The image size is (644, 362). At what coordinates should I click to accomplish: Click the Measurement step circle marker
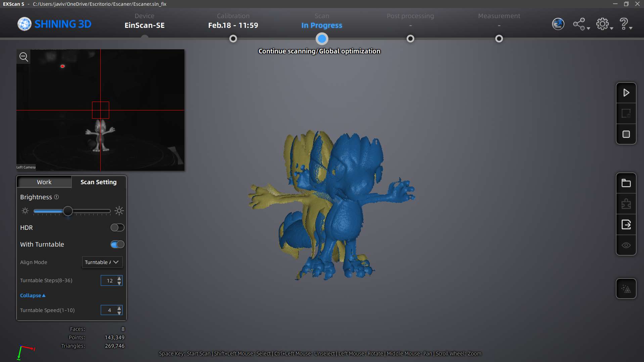coord(499,39)
